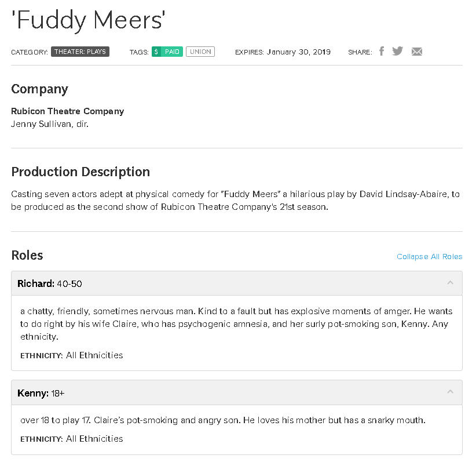The width and height of the screenshot is (476, 462).
Task: Click the Richard: 40-50 role header
Action: point(50,283)
